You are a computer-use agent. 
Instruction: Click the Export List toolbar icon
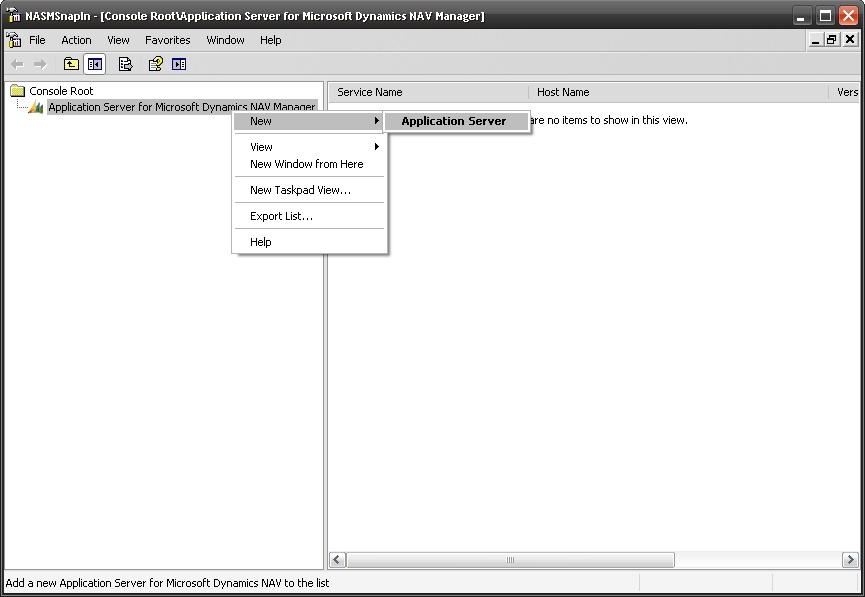[126, 64]
